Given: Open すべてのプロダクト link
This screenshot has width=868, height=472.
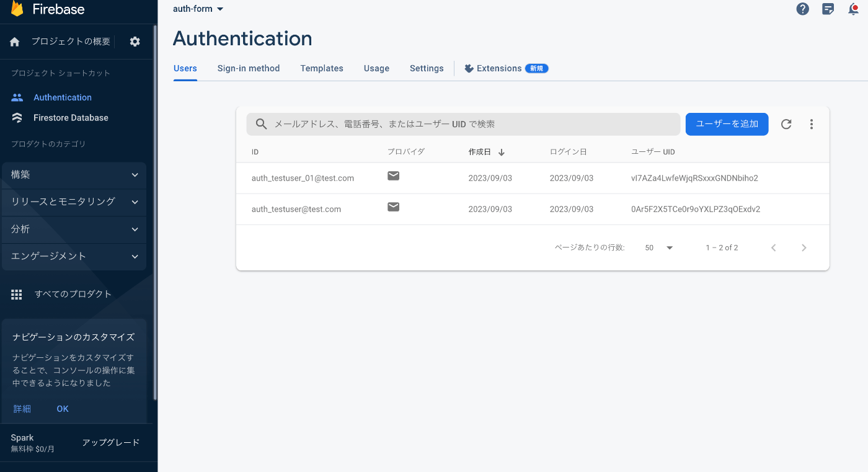Looking at the screenshot, I should click(73, 295).
